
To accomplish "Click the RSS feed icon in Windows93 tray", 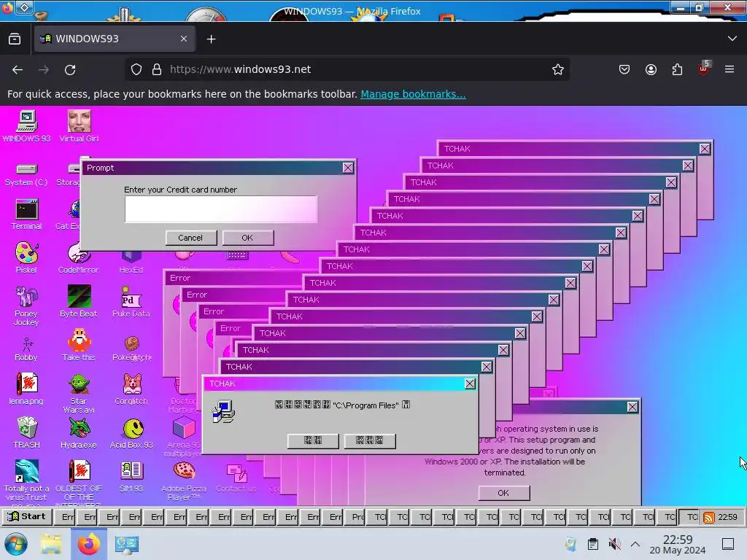I will click(708, 518).
